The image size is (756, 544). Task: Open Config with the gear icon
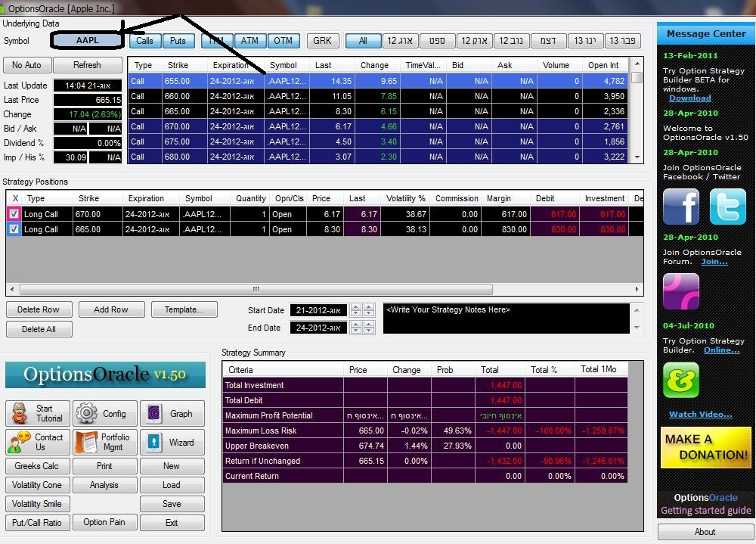click(x=105, y=414)
